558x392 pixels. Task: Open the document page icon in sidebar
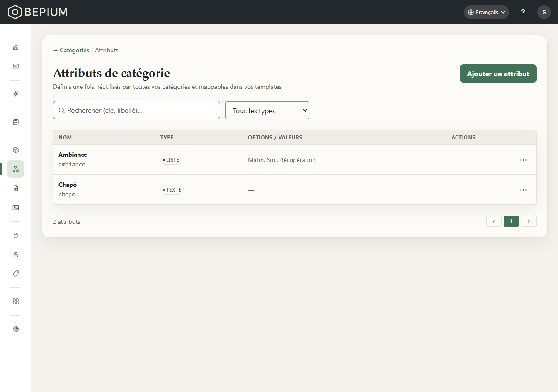[x=16, y=188]
